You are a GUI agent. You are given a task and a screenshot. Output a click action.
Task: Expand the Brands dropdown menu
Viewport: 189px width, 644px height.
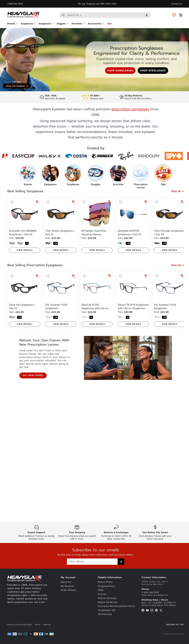[12, 24]
